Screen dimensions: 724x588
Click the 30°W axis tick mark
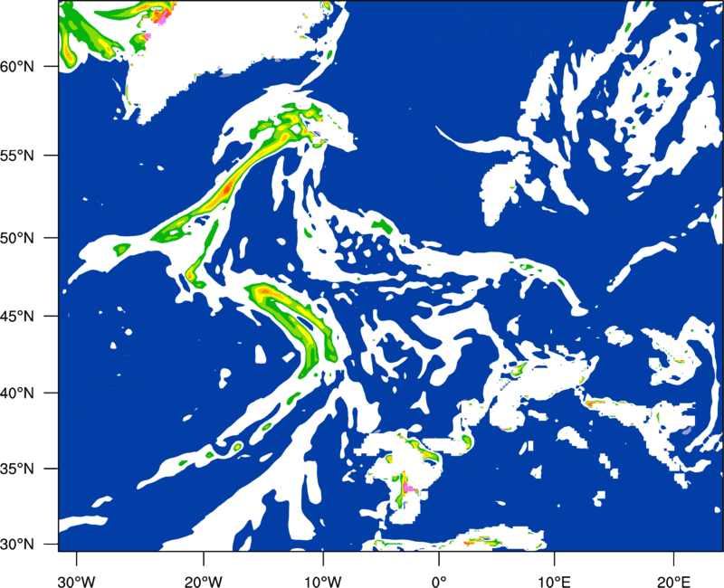point(76,558)
